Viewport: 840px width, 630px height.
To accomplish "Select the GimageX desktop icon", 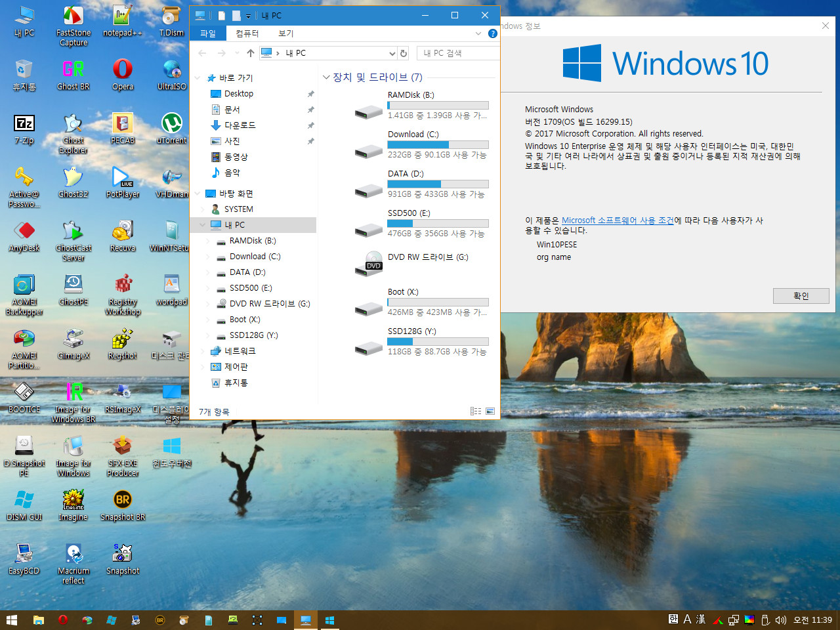I will (x=73, y=343).
